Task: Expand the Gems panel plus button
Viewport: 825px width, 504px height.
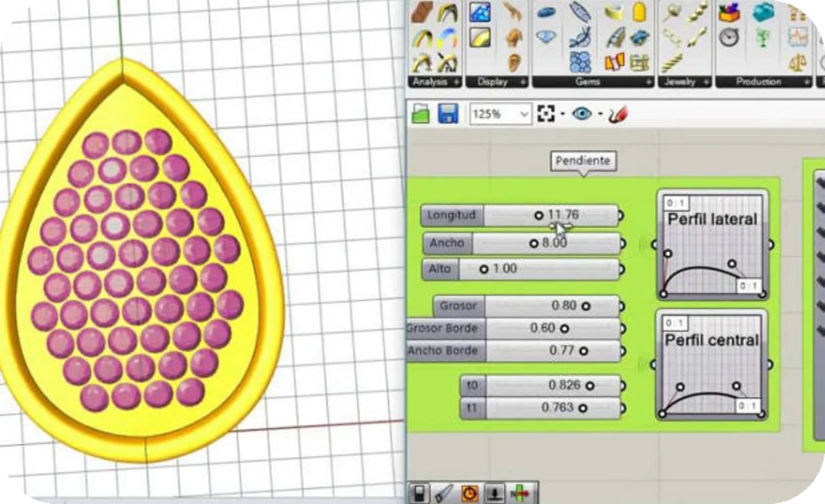Action: (648, 82)
